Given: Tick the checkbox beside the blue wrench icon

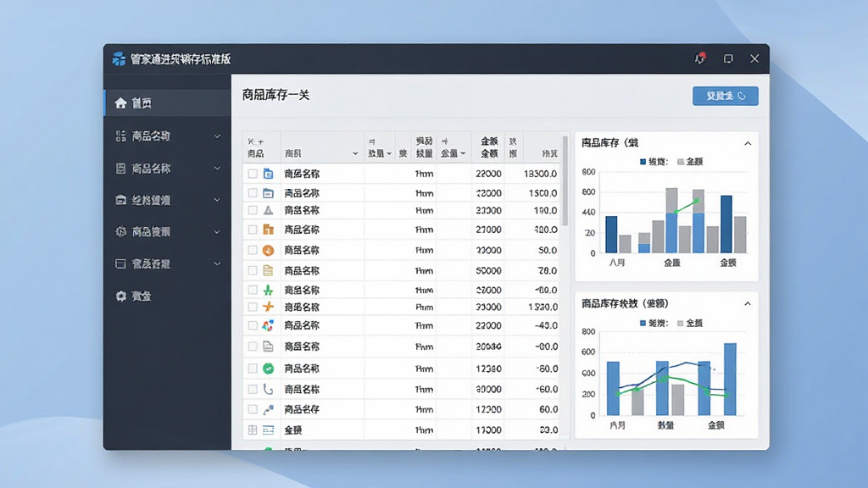Looking at the screenshot, I should 253,409.
